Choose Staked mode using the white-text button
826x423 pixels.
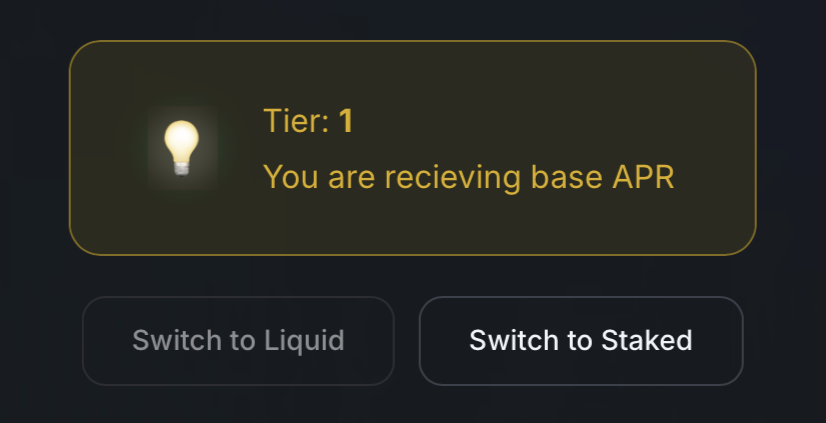click(580, 340)
